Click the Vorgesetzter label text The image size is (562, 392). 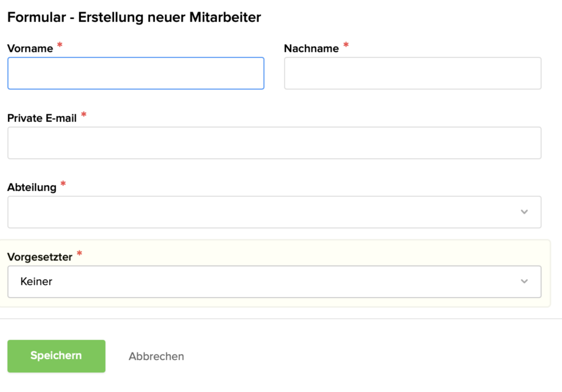coord(39,257)
